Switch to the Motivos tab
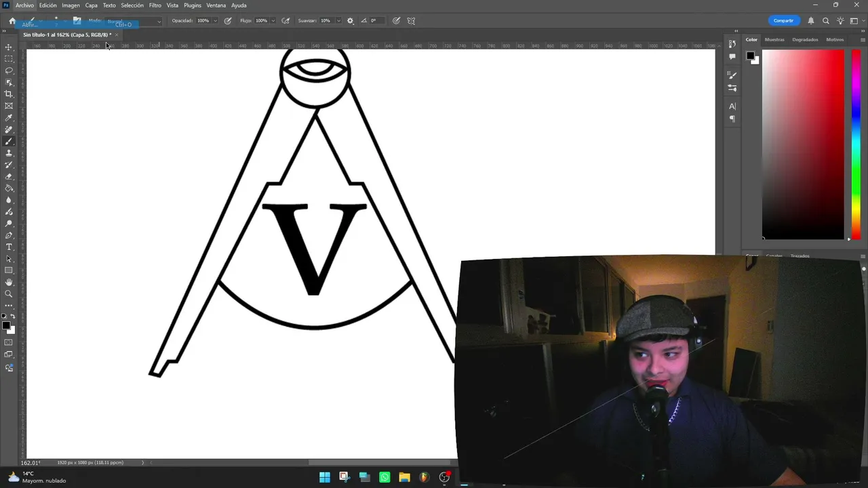The height and width of the screenshot is (488, 868). 835,39
